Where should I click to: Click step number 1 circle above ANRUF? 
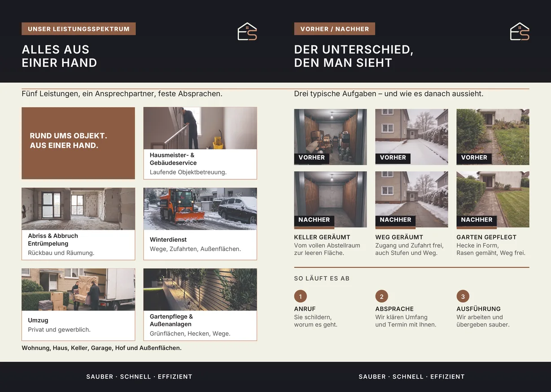click(x=300, y=296)
